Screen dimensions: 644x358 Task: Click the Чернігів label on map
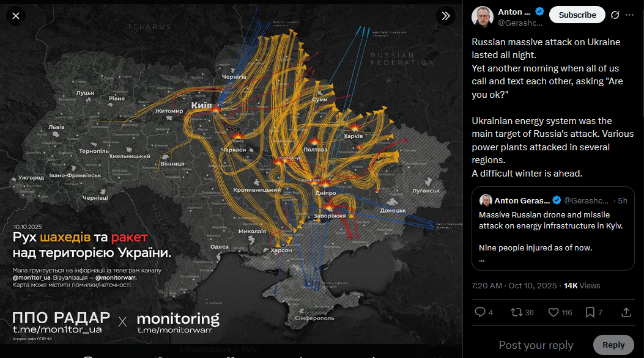234,77
